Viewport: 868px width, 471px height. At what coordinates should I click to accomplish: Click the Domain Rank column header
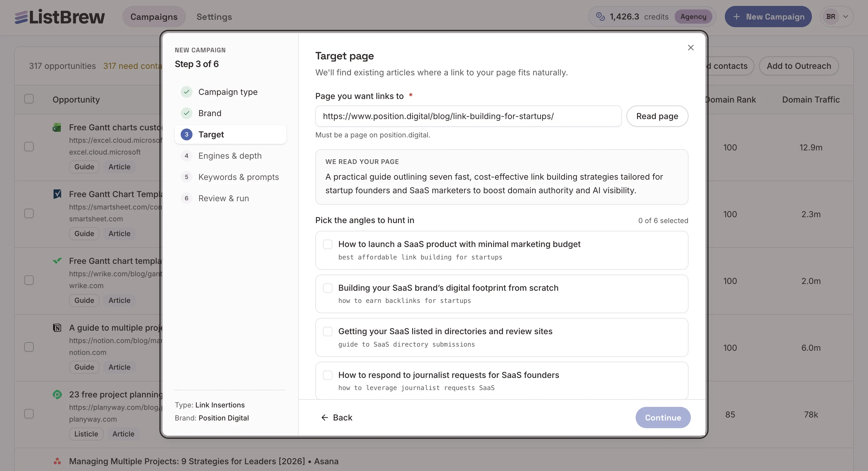pos(730,100)
